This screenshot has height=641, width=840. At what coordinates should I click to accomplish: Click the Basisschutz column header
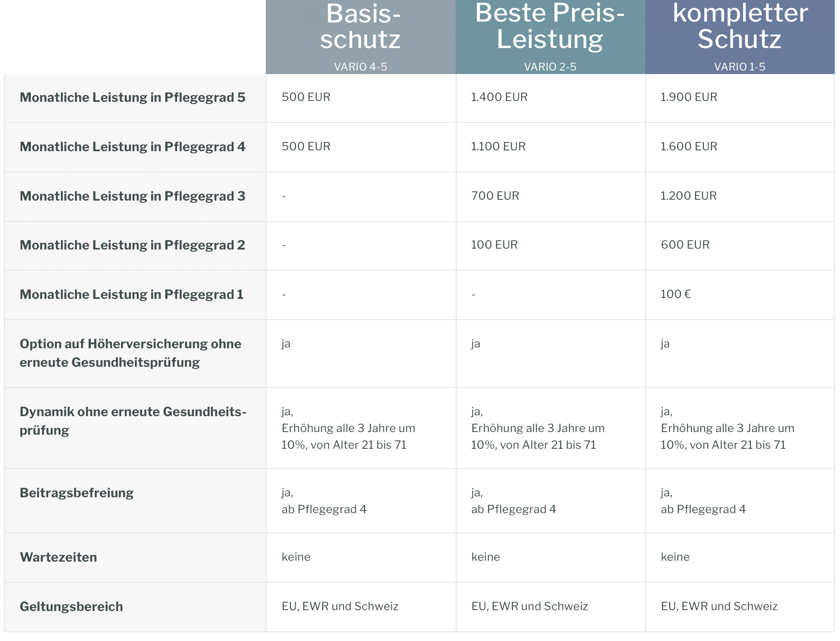tap(360, 26)
